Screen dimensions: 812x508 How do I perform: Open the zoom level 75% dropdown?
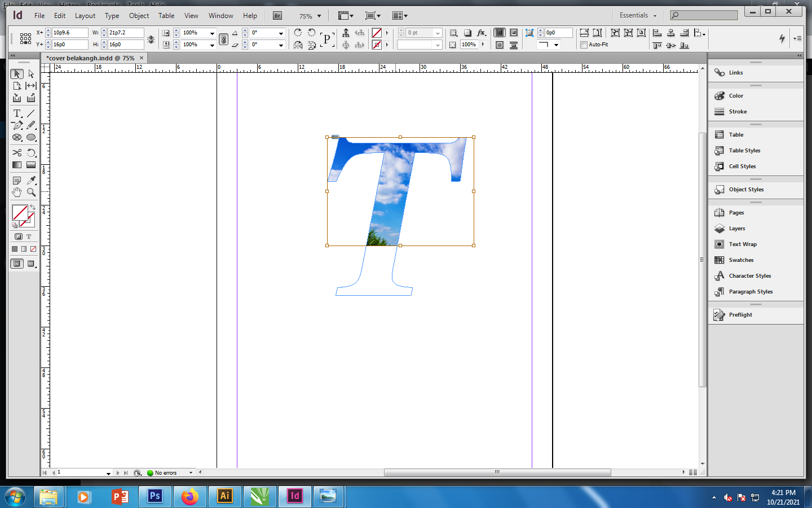click(319, 16)
